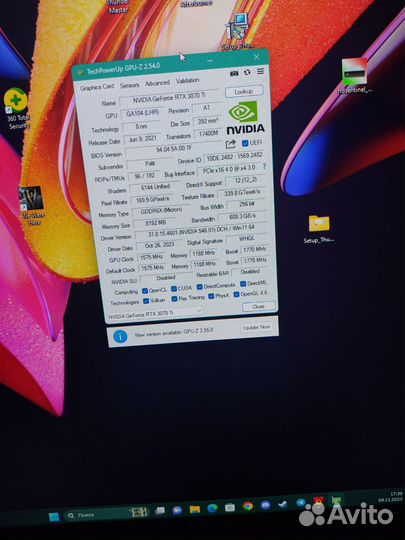The width and height of the screenshot is (405, 540).
Task: Click the Lookup button
Action: tap(244, 92)
